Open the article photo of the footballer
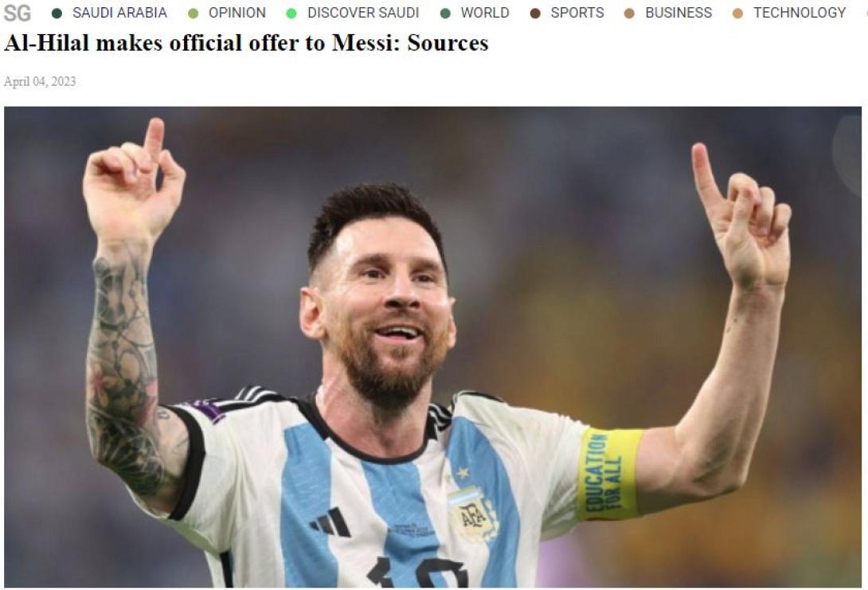Image resolution: width=868 pixels, height=590 pixels. pyautogui.click(x=433, y=346)
